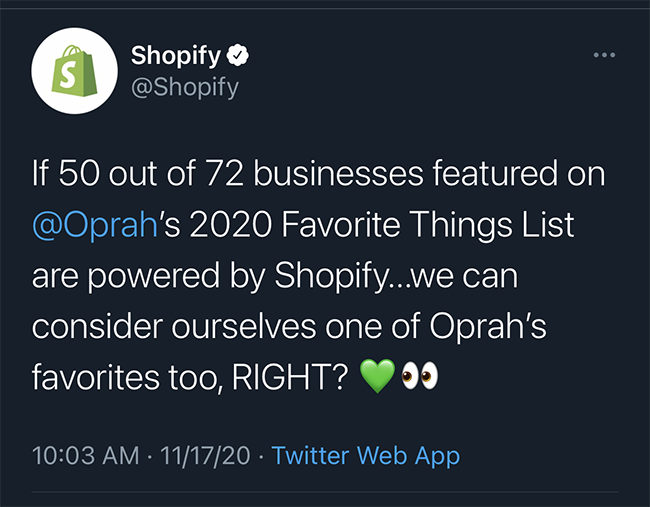Click the word "favorites" on the last line
Screen dimensions: 650x507
[92, 378]
